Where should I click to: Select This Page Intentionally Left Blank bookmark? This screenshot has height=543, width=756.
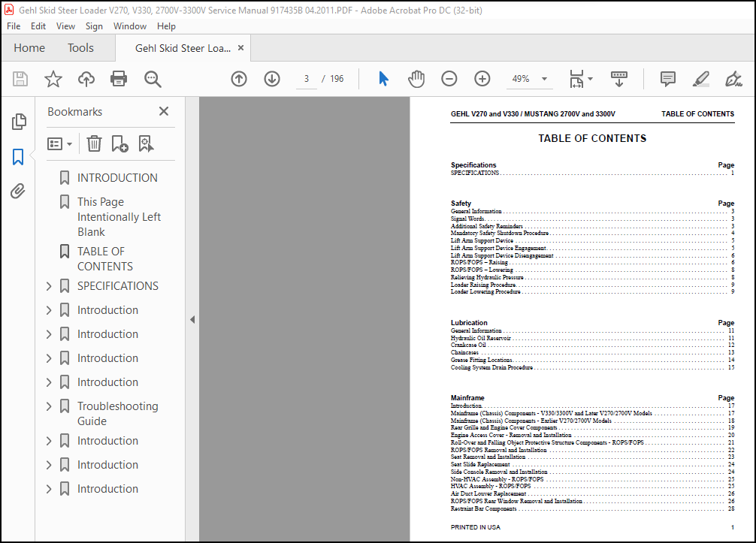click(x=119, y=217)
